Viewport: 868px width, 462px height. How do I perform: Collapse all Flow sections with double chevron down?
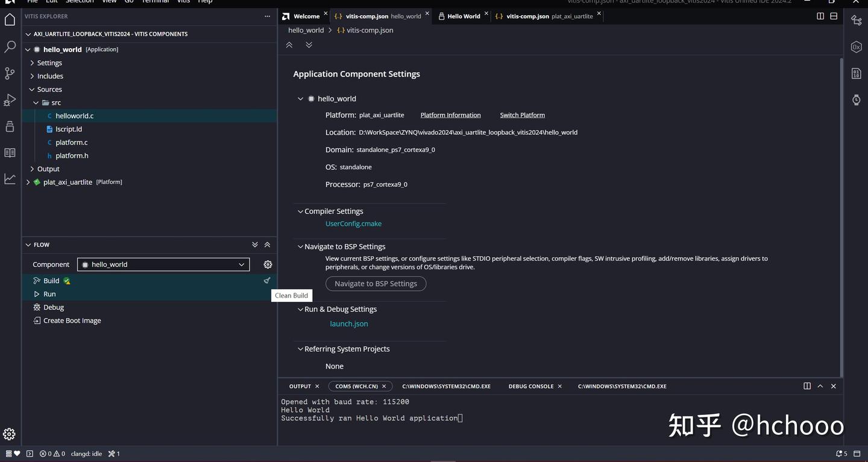[254, 245]
